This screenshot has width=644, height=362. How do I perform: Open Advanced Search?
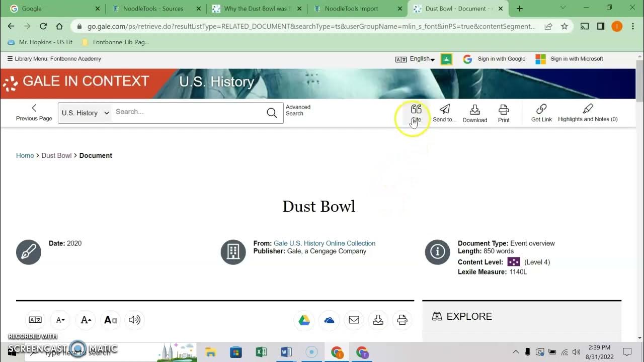pyautogui.click(x=298, y=110)
